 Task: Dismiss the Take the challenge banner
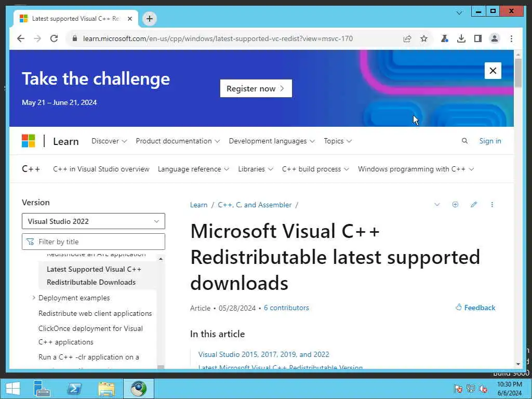[x=493, y=71]
